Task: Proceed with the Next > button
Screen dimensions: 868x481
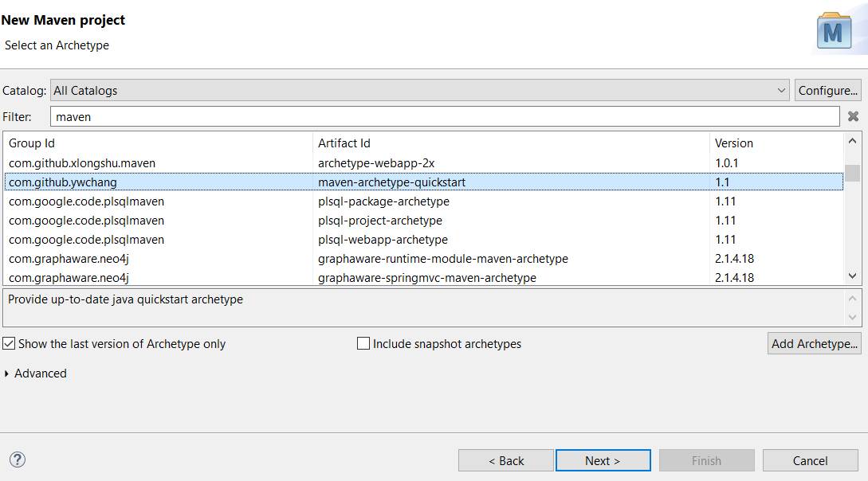Action: 603,460
